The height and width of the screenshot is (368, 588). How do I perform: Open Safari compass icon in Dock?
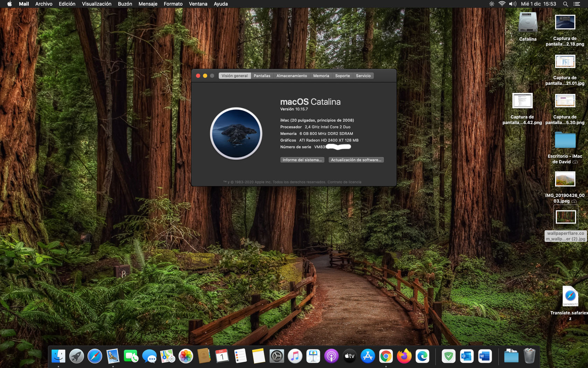click(95, 356)
